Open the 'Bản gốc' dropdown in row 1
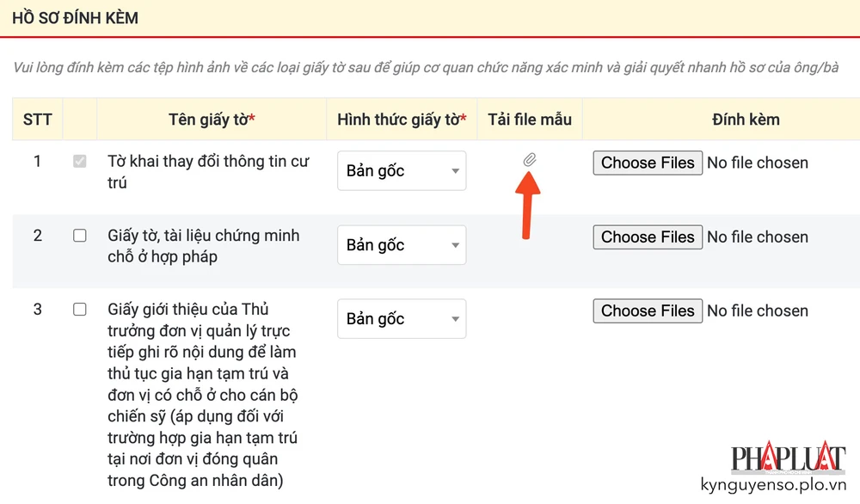This screenshot has height=504, width=860. click(x=401, y=171)
